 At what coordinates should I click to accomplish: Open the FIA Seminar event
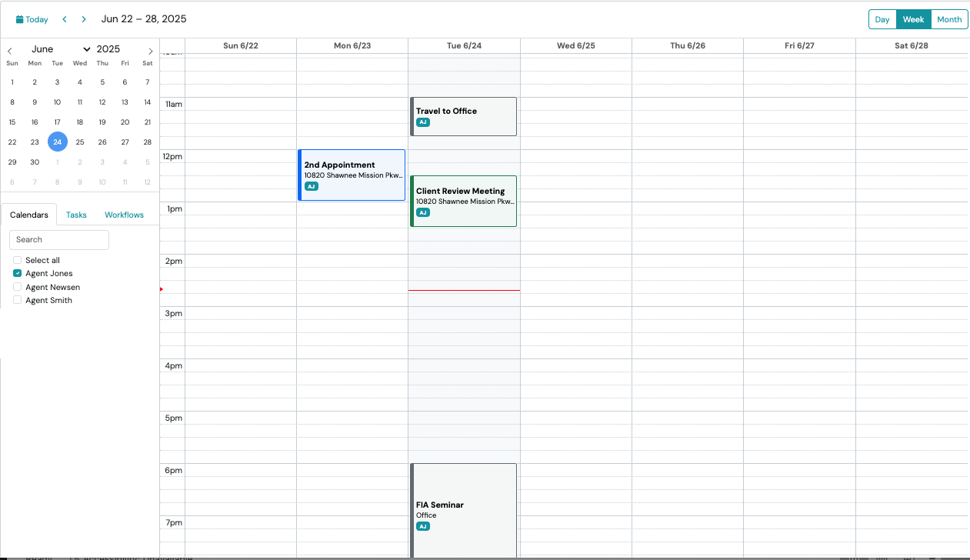click(464, 511)
